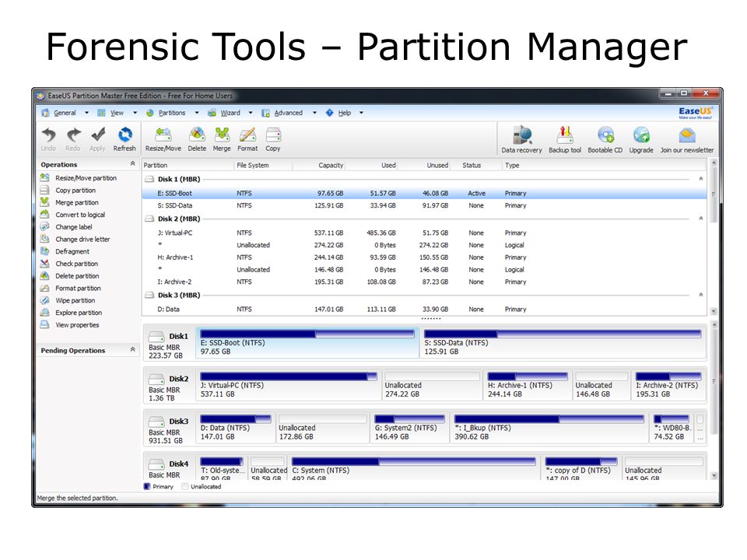
Task: Sort by the Unused column header
Action: coord(424,165)
